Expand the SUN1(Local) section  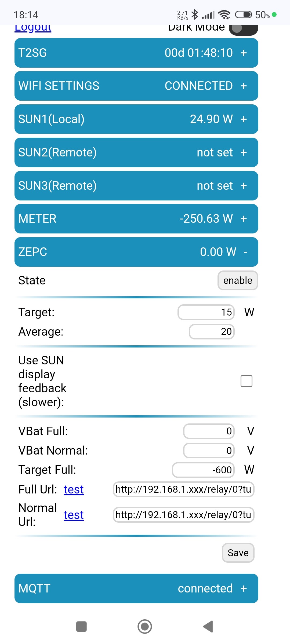[136, 119]
